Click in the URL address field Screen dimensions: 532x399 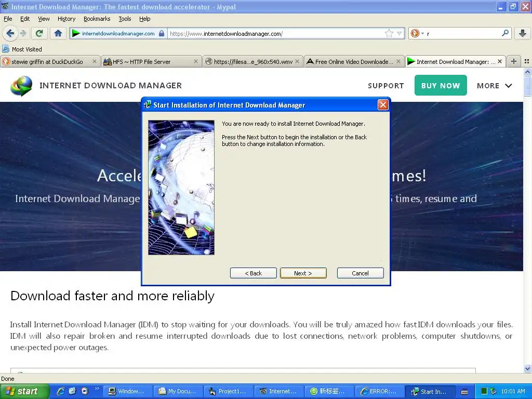(275, 34)
